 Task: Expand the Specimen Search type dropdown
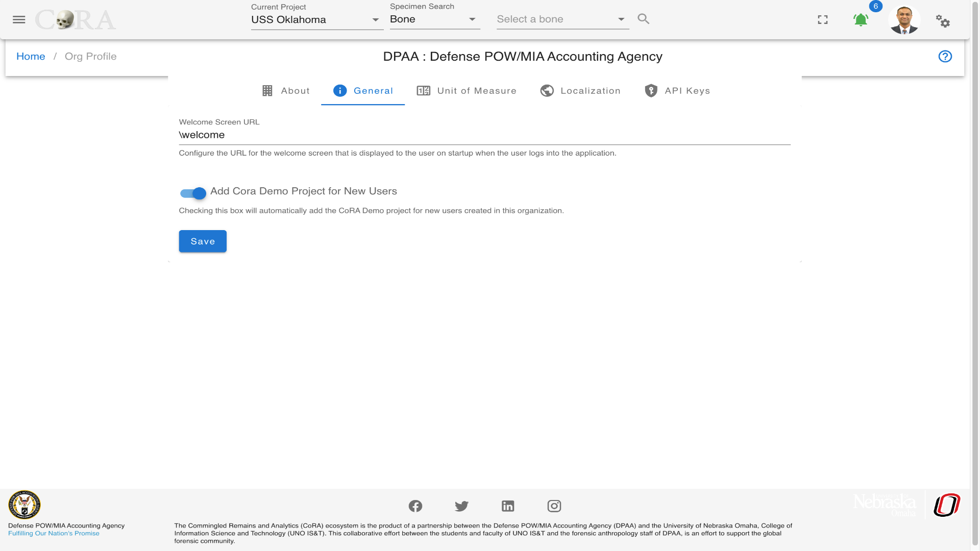[435, 19]
